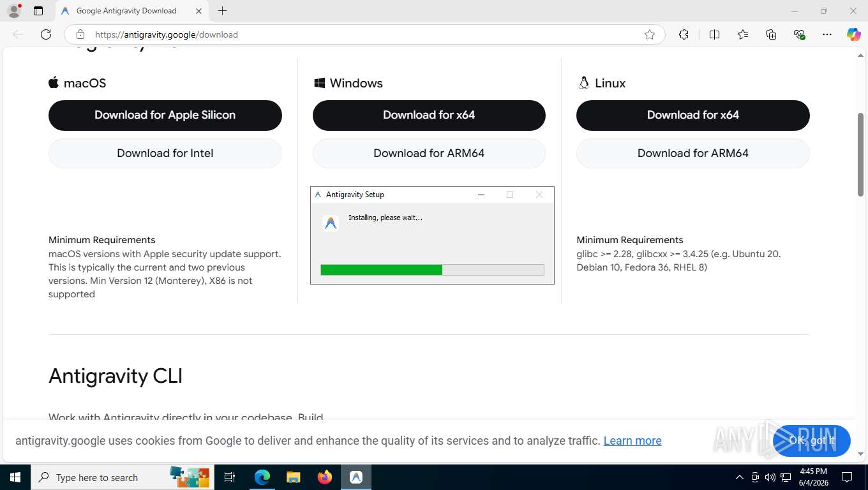Open the volume control icon
Screen dimensions: 868x490
[770, 477]
